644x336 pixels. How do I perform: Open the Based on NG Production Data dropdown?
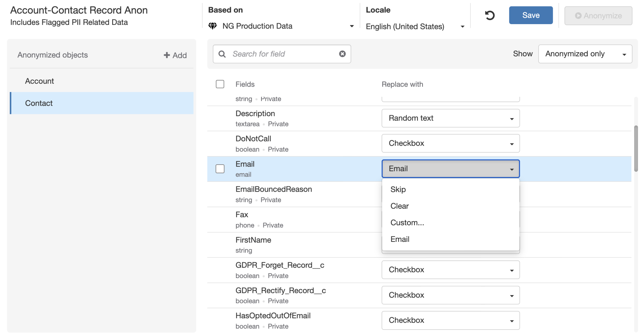coord(281,26)
